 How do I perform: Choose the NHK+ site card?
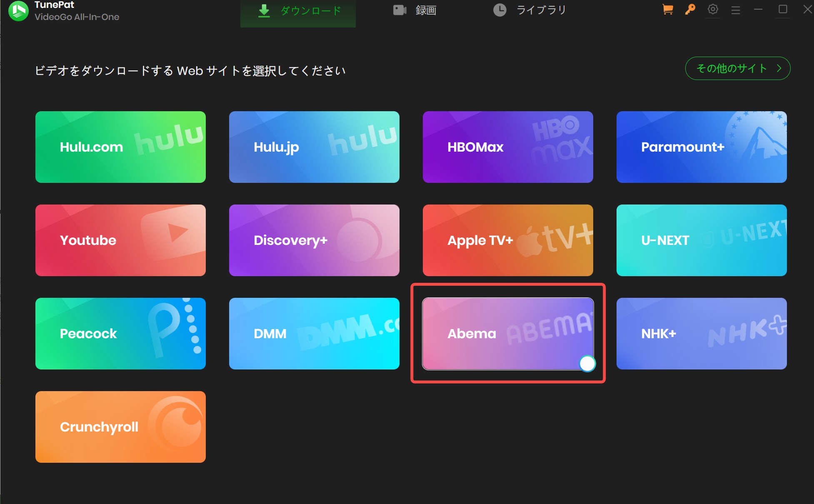[702, 334]
